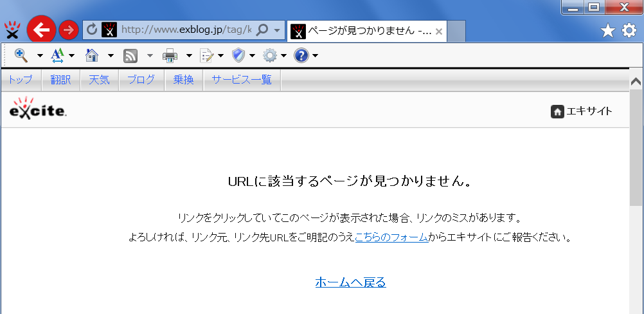Expand the text size dropdown arrow
644x314 pixels.
click(x=72, y=55)
